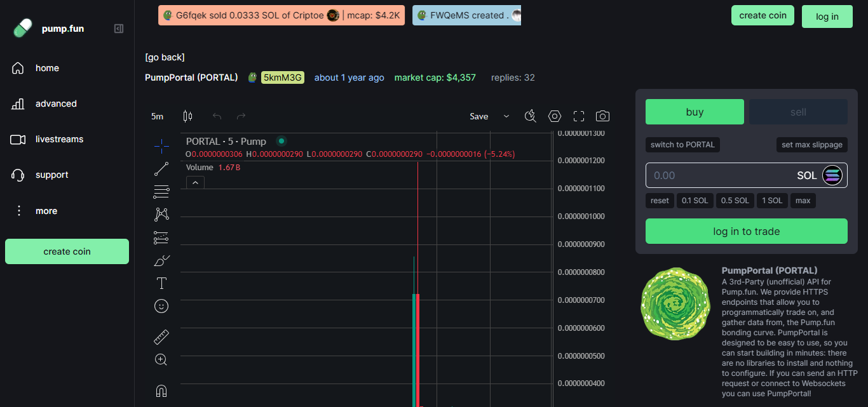The width and height of the screenshot is (868, 407).
Task: Open the candlestick chart style icon
Action: pyautogui.click(x=187, y=116)
